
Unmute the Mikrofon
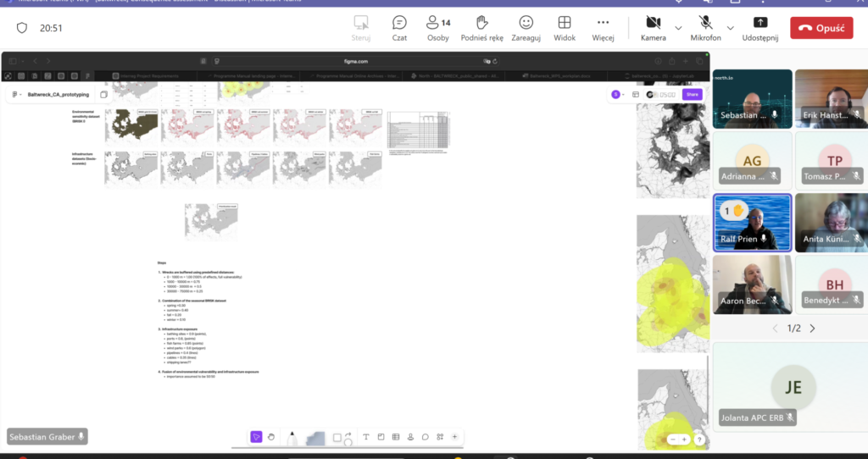705,27
